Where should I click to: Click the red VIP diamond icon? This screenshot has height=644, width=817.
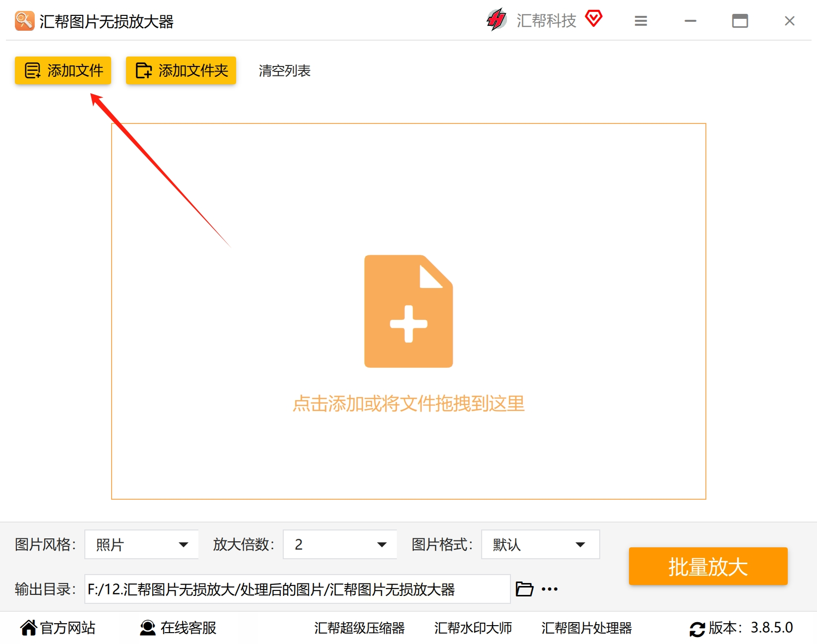point(593,19)
